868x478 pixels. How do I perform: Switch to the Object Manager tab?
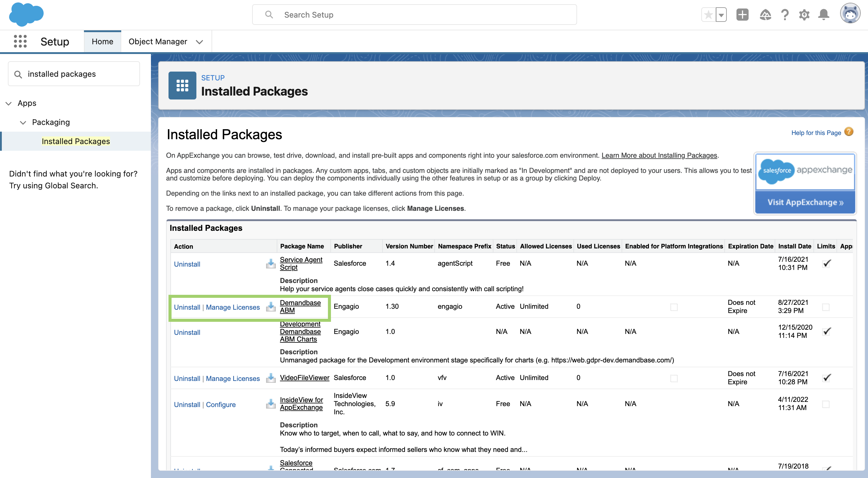[158, 42]
